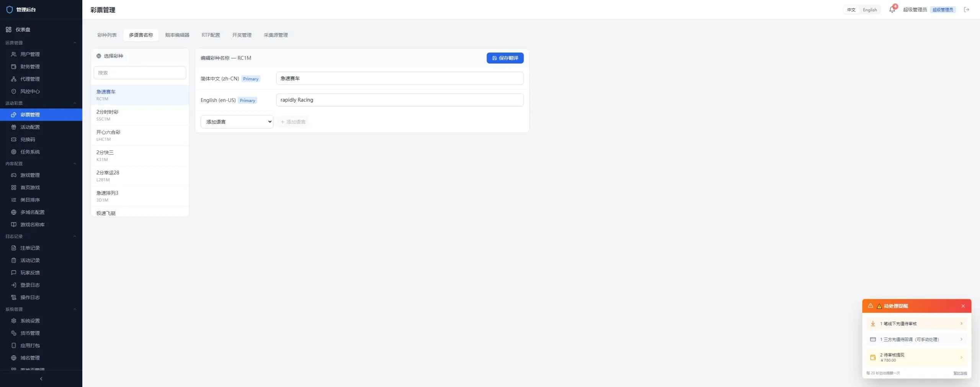Click the 游戏管理 gamepad icon
The image size is (980, 387).
[14, 175]
